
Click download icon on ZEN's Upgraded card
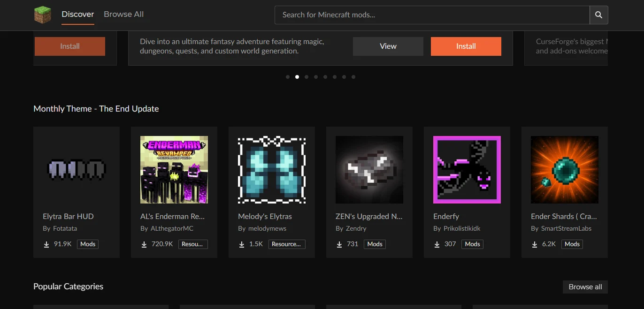coord(339,244)
